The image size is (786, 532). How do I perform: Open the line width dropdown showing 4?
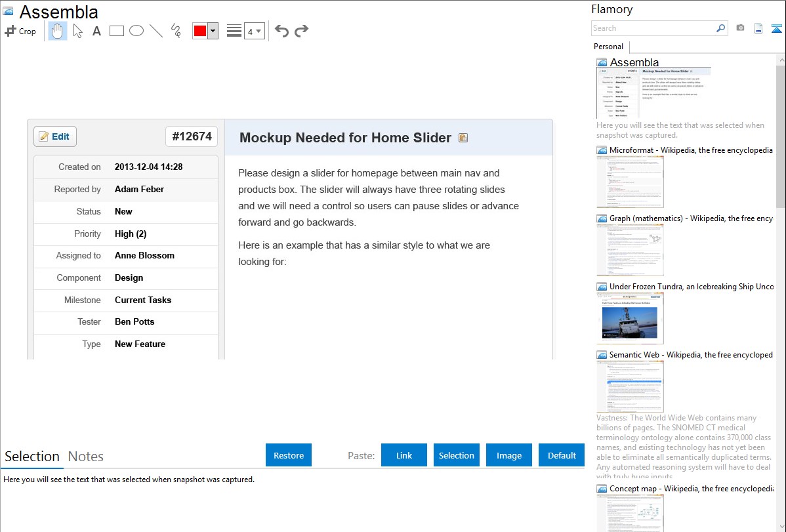pyautogui.click(x=254, y=31)
